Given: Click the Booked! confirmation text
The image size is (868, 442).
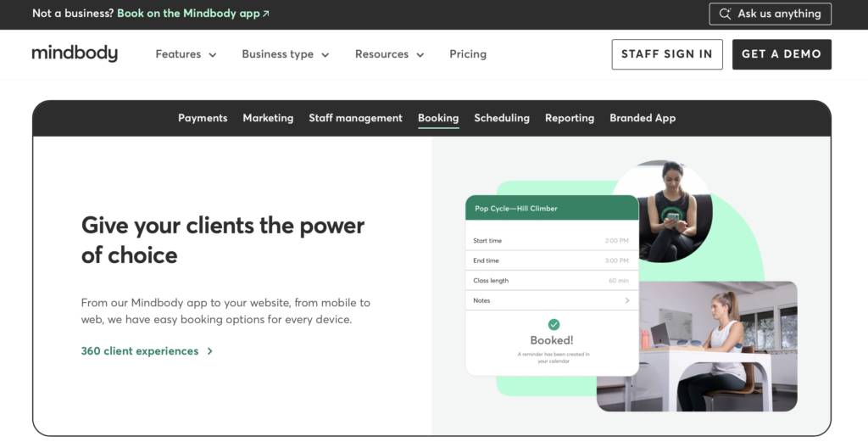Looking at the screenshot, I should (552, 340).
